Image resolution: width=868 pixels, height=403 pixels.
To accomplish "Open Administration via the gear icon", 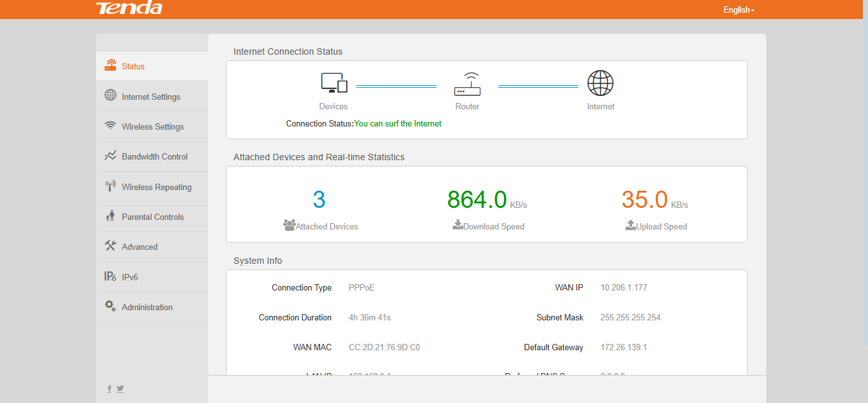I will (x=110, y=306).
